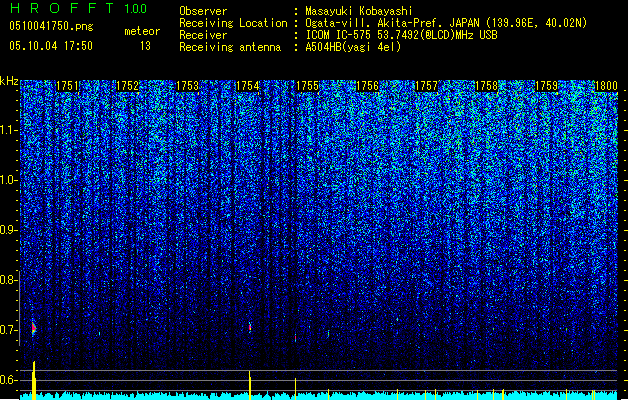Click ICOM IC-575 53.7492 MHz USB text
629x400 pixels.
[x=401, y=35]
